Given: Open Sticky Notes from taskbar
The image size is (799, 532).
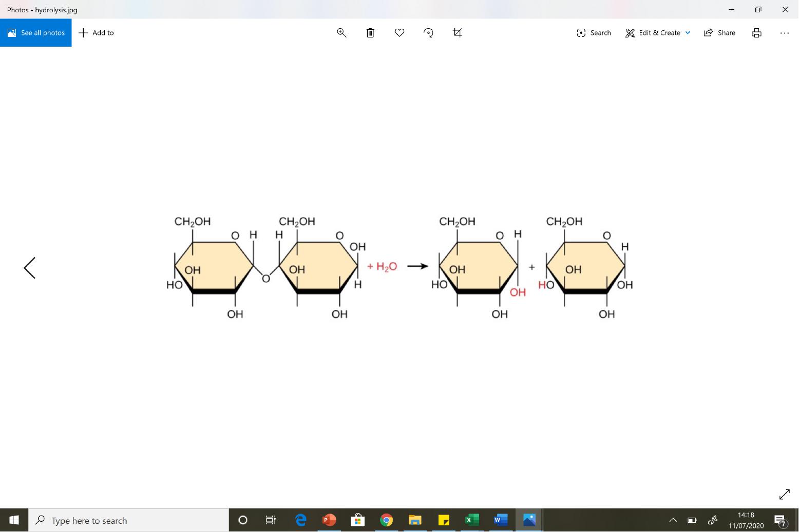Looking at the screenshot, I should tap(443, 520).
